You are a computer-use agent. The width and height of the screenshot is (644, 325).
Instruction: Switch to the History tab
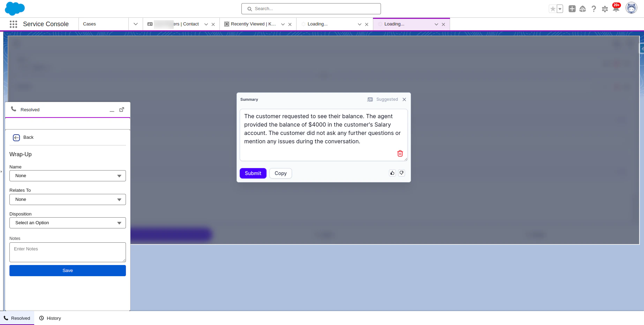pyautogui.click(x=50, y=318)
